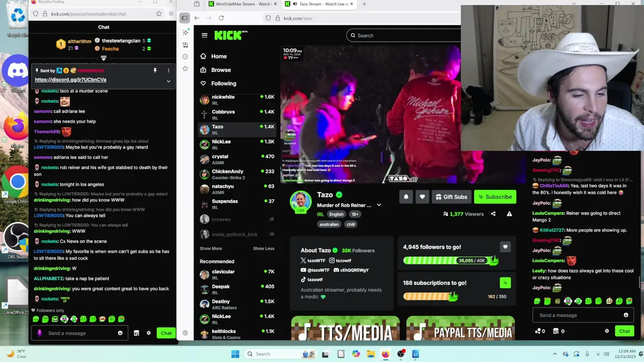
Task: Open emoji picker in Tazo chat
Action: pyautogui.click(x=626, y=315)
